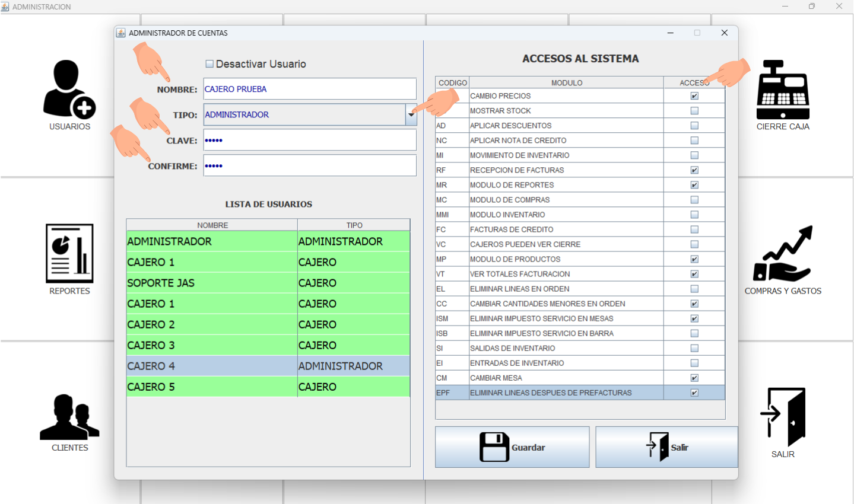Open the Clientes module icon
Image resolution: width=854 pixels, height=504 pixels.
point(69,417)
